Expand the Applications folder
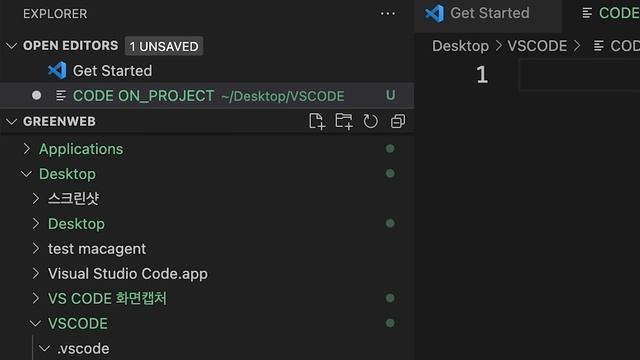Viewport: 640px width, 360px height. 27,149
